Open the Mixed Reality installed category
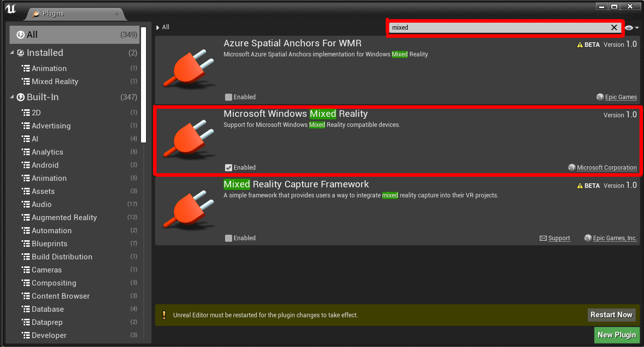The image size is (644, 347). click(75, 82)
